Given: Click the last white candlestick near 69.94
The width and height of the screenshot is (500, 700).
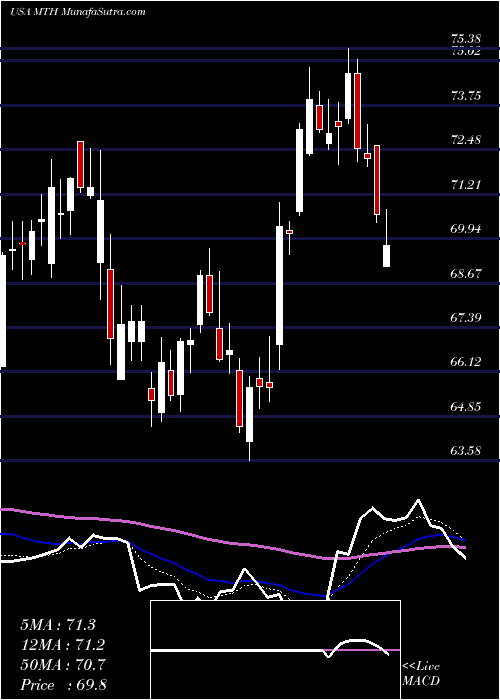Looking at the screenshot, I should pyautogui.click(x=386, y=256).
